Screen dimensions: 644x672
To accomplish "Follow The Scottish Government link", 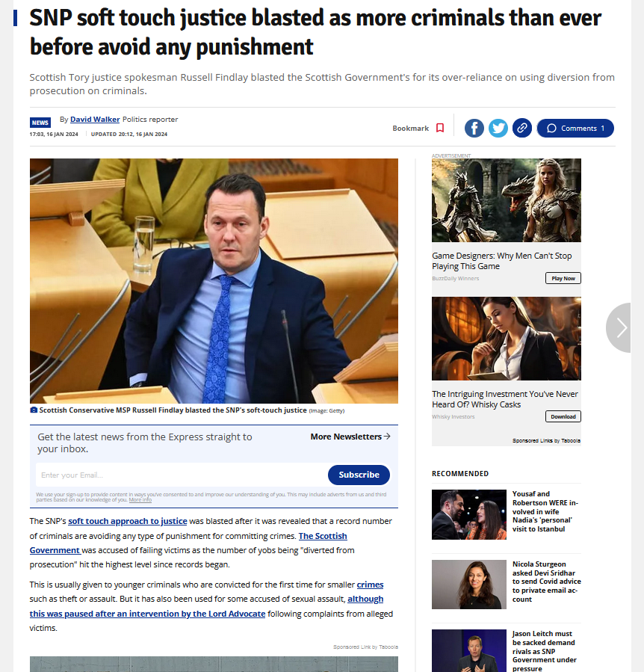I will [x=188, y=543].
